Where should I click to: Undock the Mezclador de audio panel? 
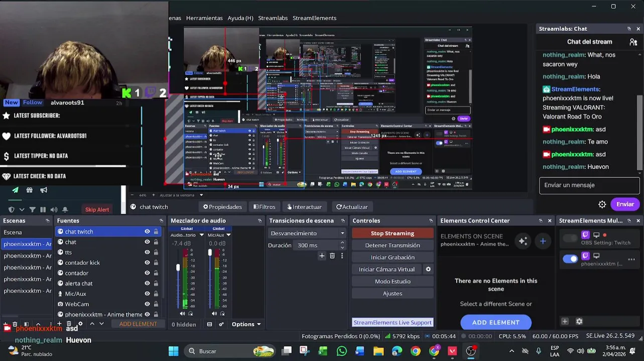click(x=260, y=221)
